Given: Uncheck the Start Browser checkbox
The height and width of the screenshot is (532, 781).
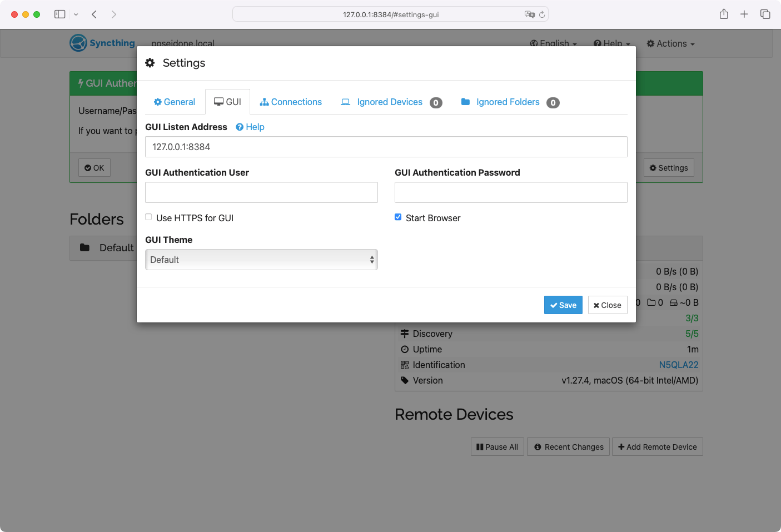Looking at the screenshot, I should click(398, 217).
